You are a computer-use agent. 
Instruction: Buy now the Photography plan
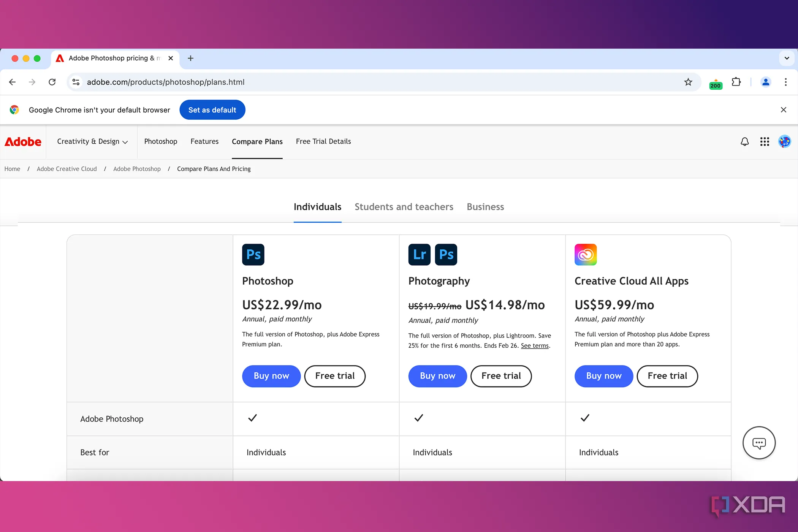click(437, 376)
